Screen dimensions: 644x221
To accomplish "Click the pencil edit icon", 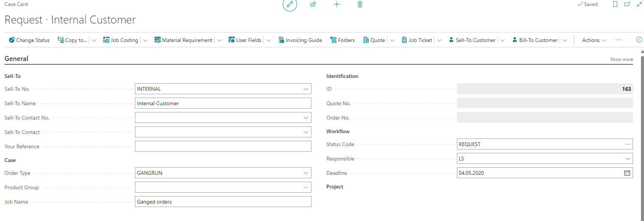I will [290, 5].
